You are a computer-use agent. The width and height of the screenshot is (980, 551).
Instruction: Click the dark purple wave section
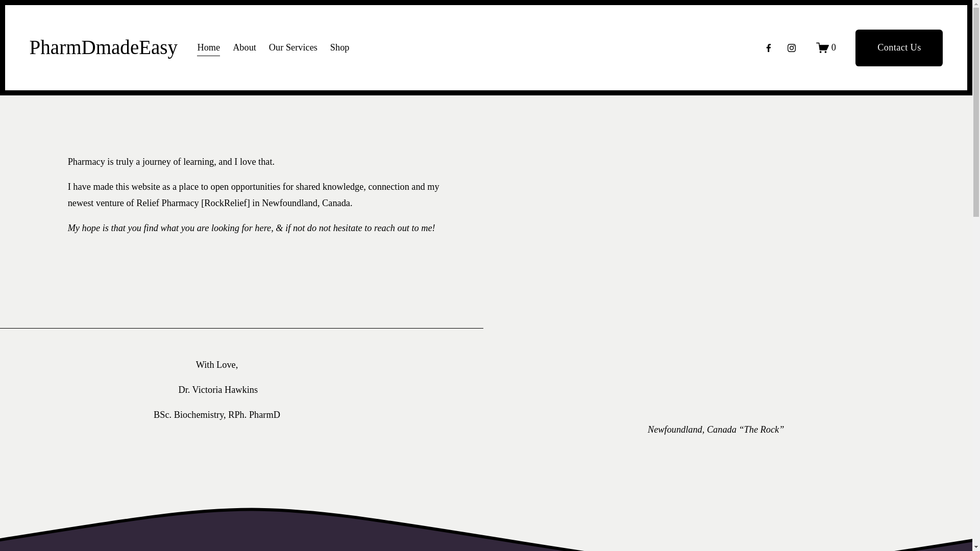[x=250, y=533]
